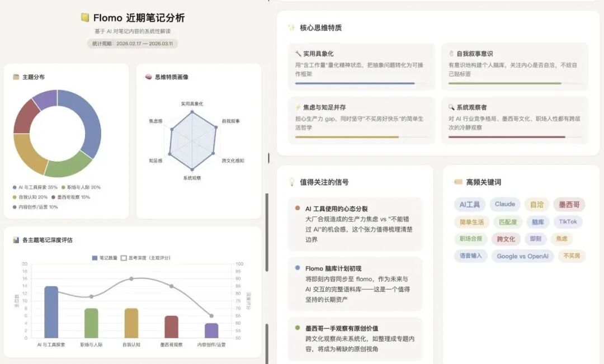Click the purple 内容创作/运营 bar in the chart
The width and height of the screenshot is (604, 364).
[x=211, y=330]
